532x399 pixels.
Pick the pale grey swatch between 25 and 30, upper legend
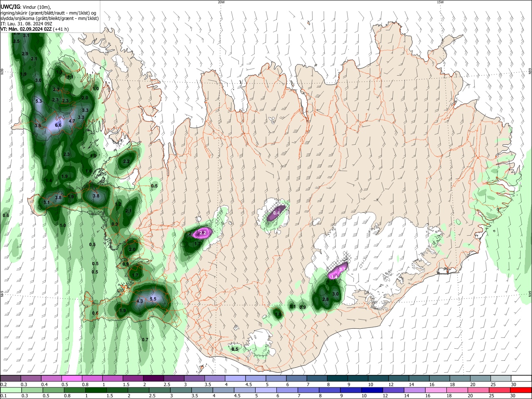[x=500, y=379]
